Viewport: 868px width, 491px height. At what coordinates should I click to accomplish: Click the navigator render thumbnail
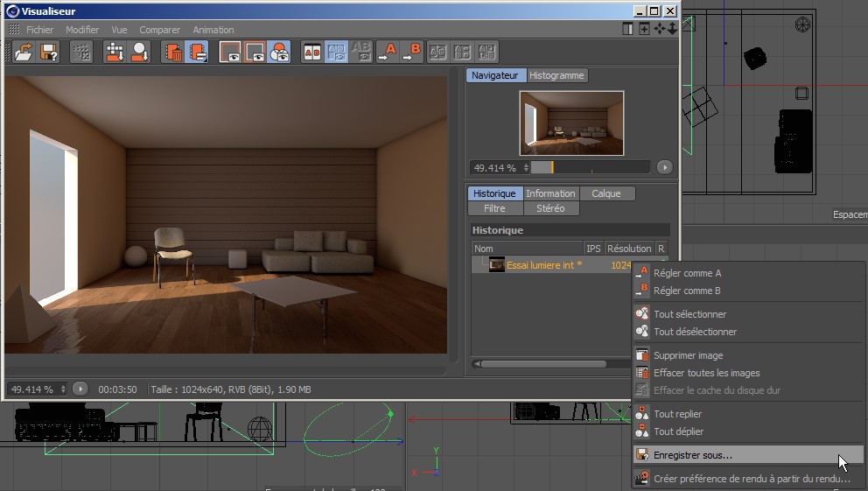click(x=571, y=123)
